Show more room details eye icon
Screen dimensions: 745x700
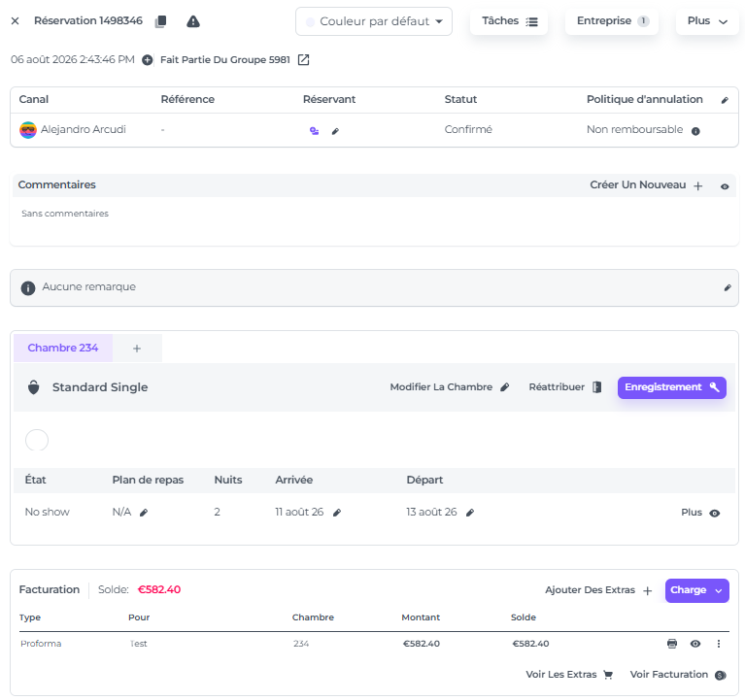pos(714,513)
